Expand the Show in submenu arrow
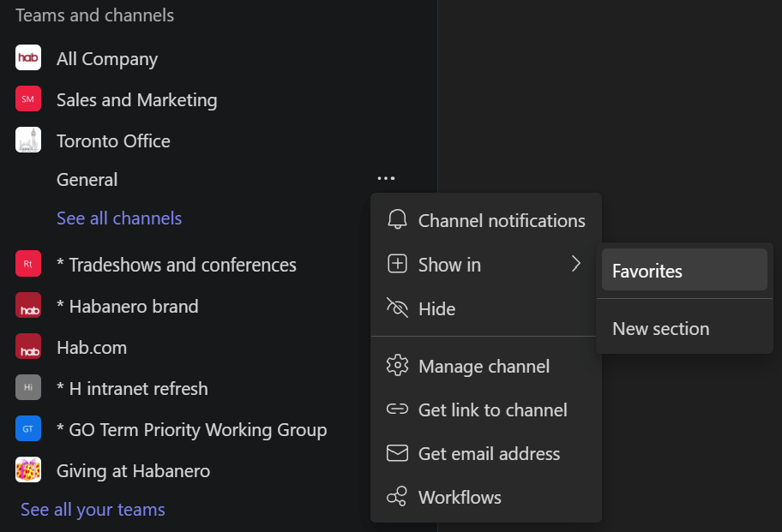Image resolution: width=782 pixels, height=532 pixels. [x=576, y=264]
